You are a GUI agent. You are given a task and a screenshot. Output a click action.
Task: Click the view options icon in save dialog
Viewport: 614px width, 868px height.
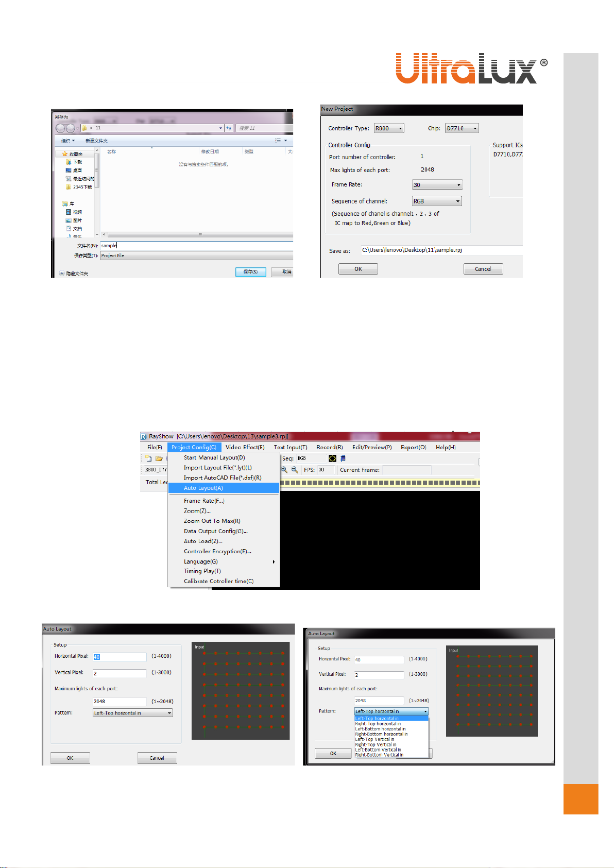pyautogui.click(x=278, y=141)
